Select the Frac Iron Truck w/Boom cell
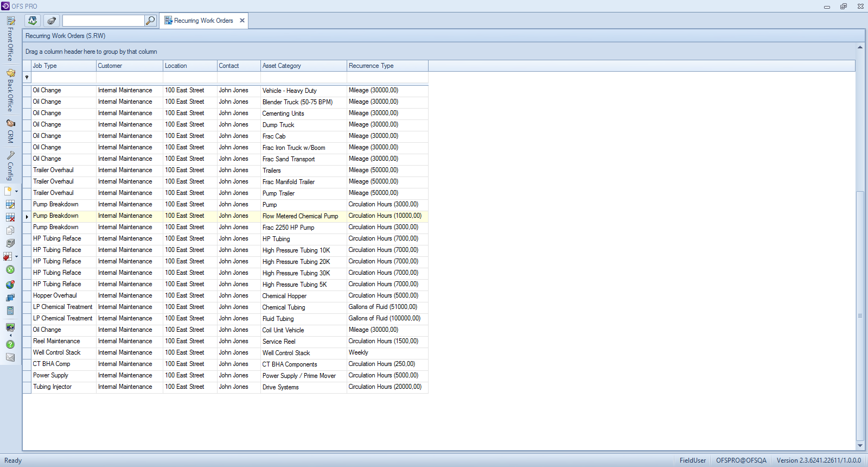The height and width of the screenshot is (467, 868). click(304, 148)
